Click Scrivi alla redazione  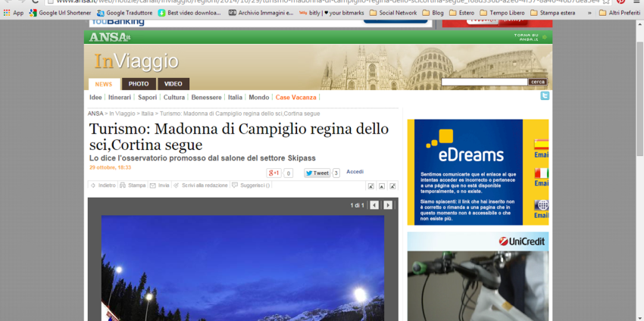click(201, 185)
